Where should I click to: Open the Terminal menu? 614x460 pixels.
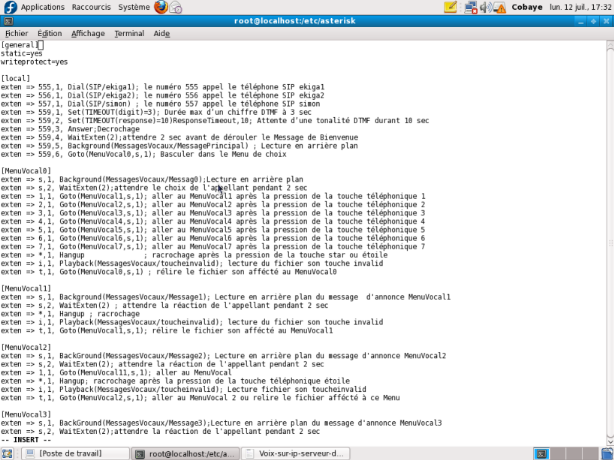[129, 33]
